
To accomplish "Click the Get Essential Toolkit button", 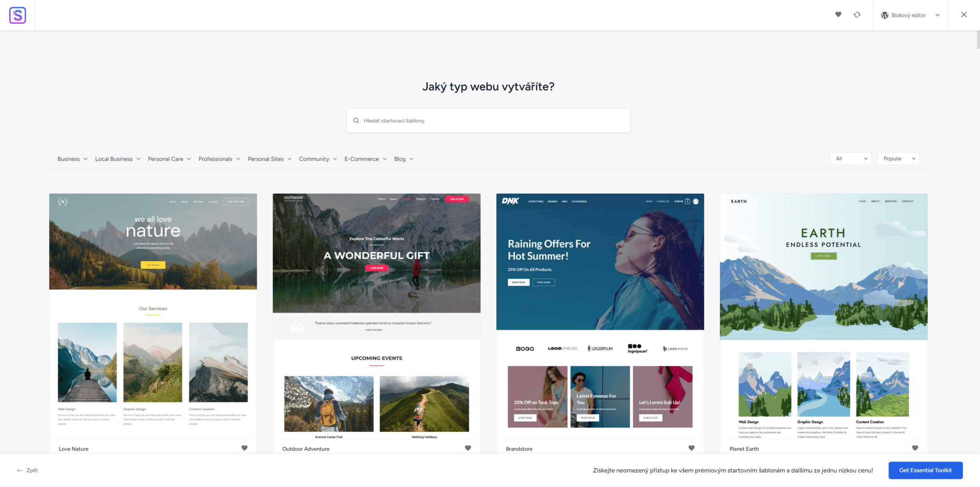I will (926, 470).
